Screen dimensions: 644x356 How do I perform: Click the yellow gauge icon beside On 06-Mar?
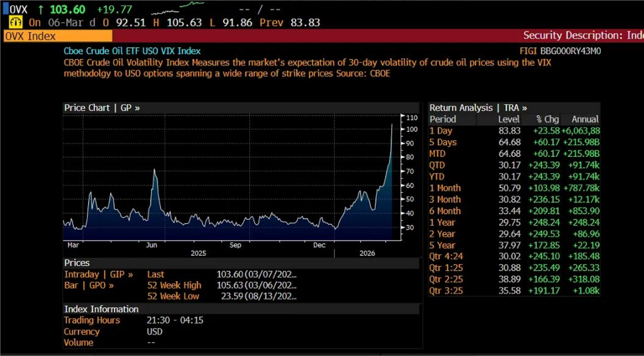tap(15, 22)
